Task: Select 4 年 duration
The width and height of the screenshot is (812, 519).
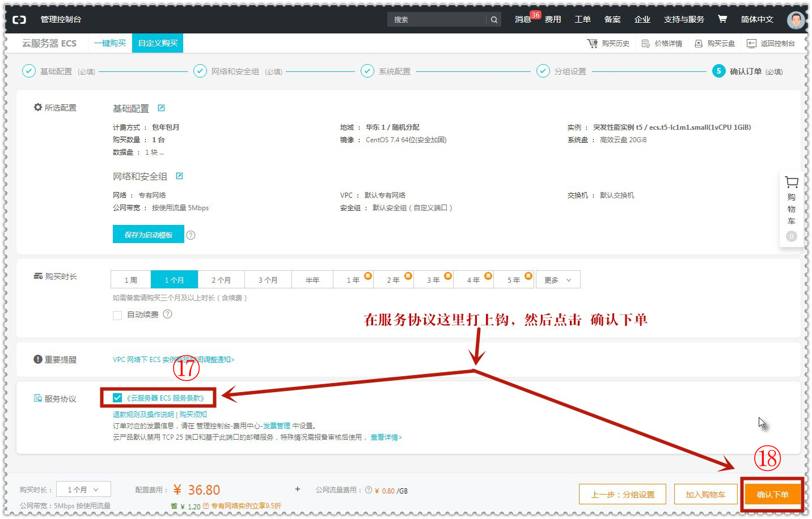Action: 473,280
